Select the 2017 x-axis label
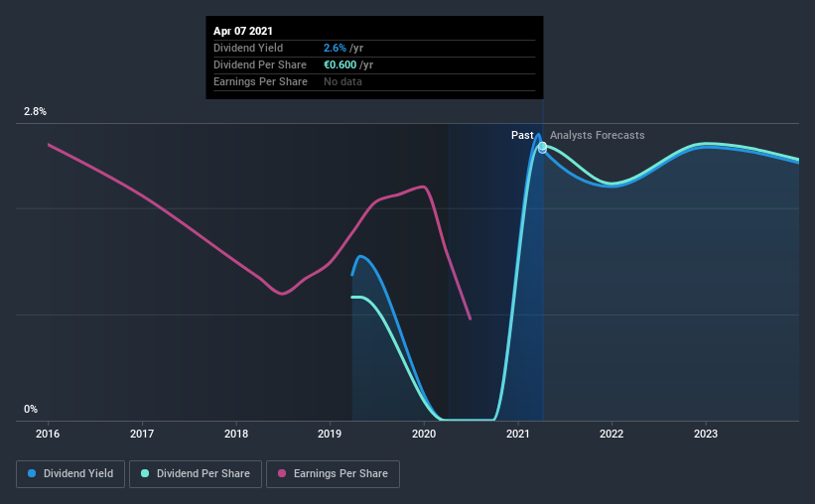815x504 pixels. point(142,434)
